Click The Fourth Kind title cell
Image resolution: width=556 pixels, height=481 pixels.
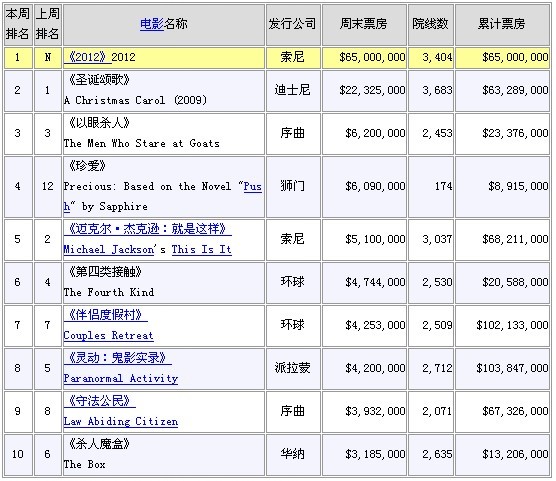[x=163, y=283]
